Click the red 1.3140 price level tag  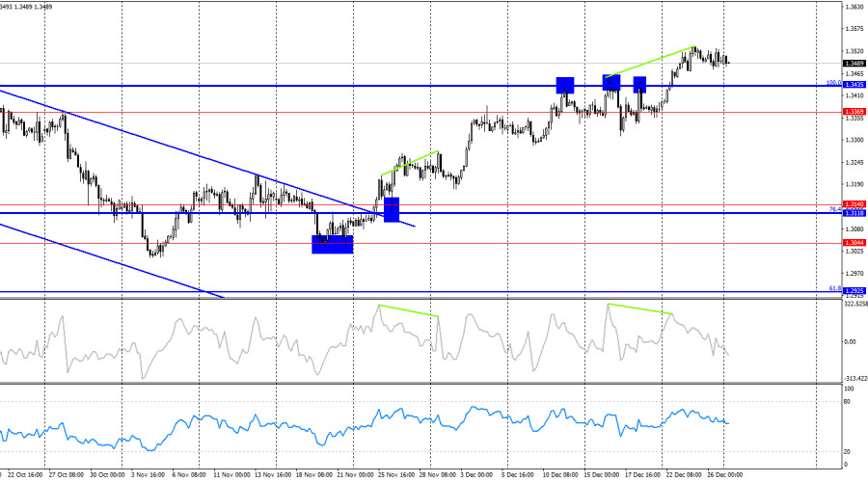(854, 204)
